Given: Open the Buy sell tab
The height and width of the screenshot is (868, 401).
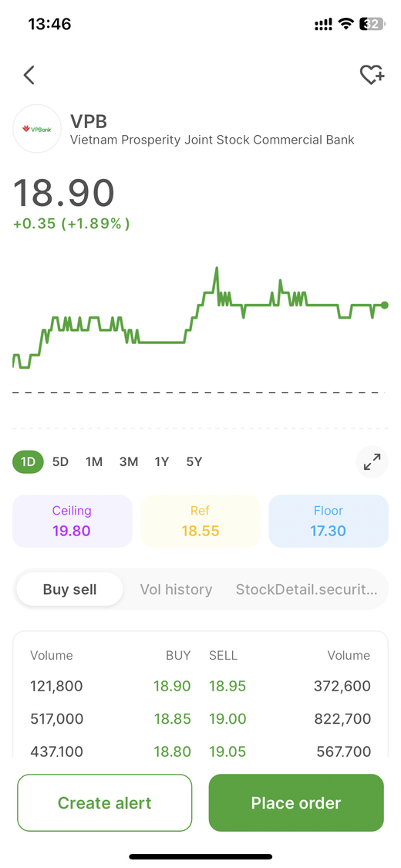Looking at the screenshot, I should click(69, 589).
